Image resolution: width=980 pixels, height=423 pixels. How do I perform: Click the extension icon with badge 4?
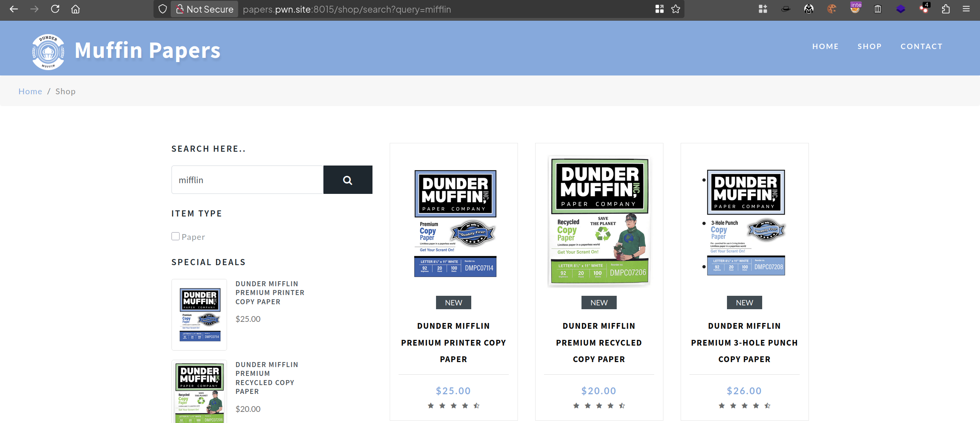coord(924,8)
